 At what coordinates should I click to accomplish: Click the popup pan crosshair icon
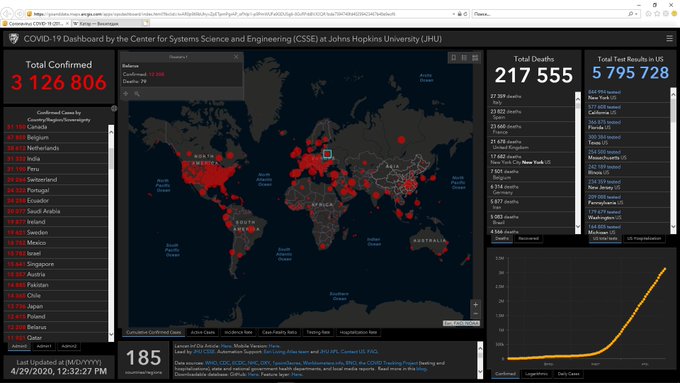click(x=126, y=94)
